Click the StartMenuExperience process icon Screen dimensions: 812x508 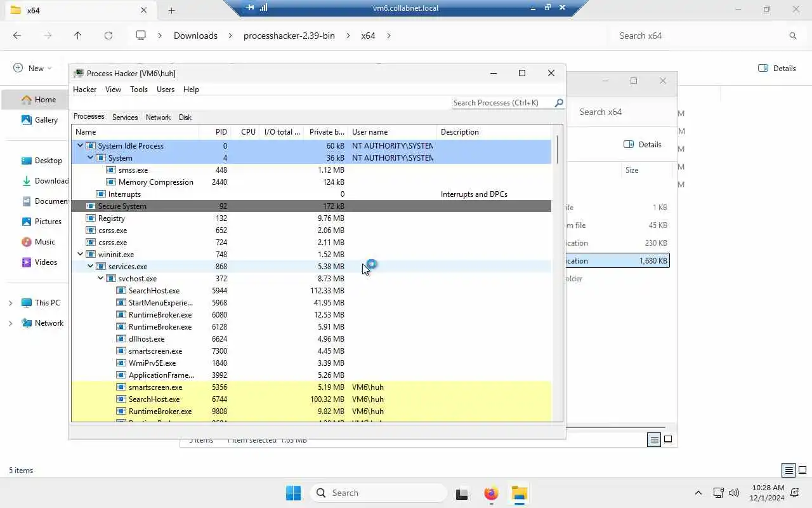121,303
